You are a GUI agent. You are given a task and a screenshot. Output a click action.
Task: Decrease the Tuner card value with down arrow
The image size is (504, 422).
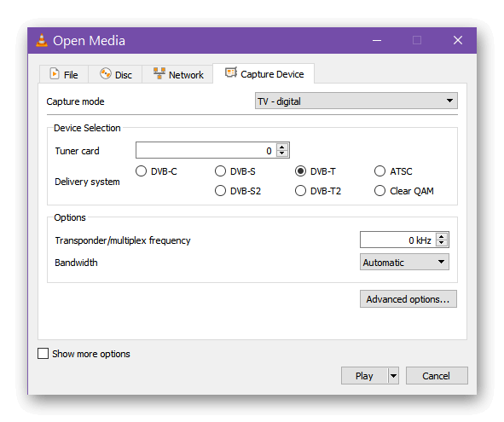point(282,153)
